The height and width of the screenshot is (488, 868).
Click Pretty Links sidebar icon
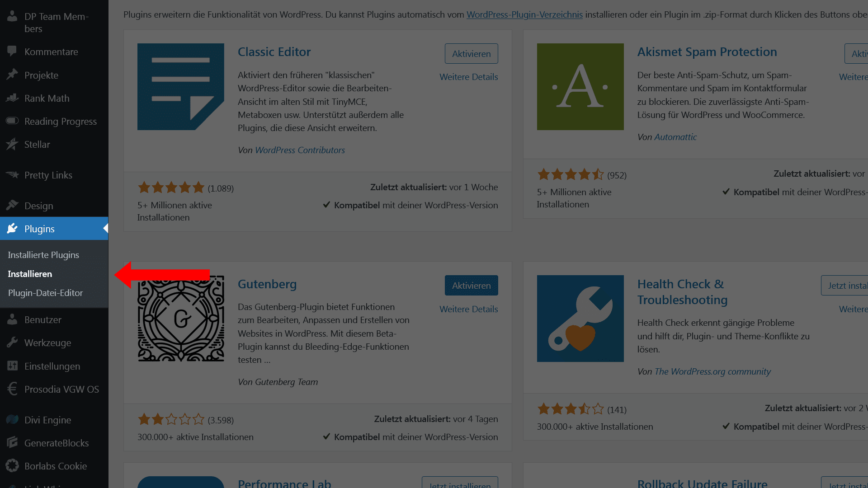pyautogui.click(x=13, y=174)
